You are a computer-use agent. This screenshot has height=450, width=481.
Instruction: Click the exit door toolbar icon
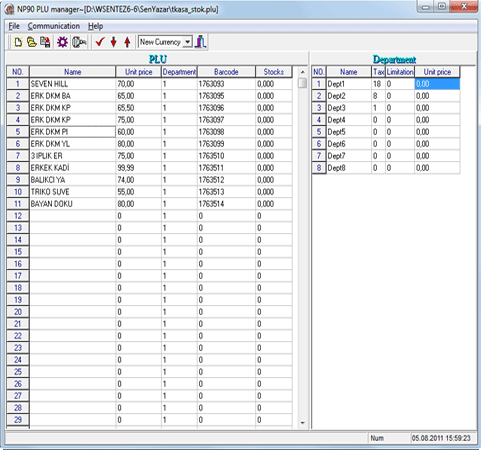click(201, 42)
